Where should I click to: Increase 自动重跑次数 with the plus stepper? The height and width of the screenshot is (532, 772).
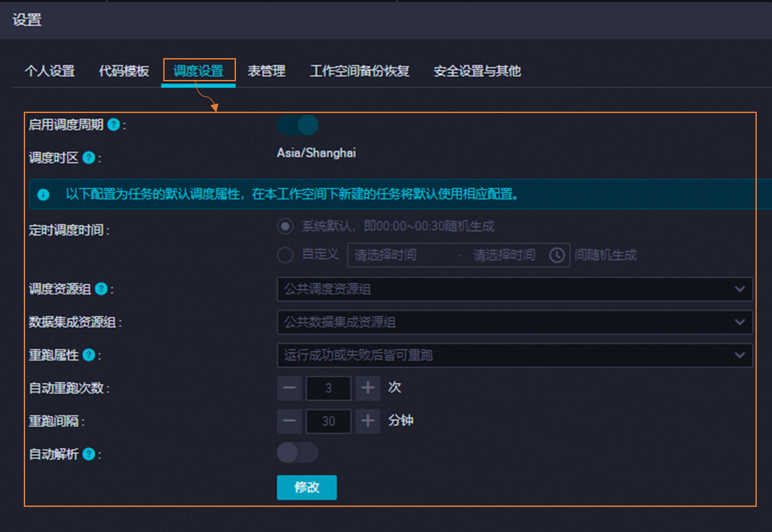[367, 389]
